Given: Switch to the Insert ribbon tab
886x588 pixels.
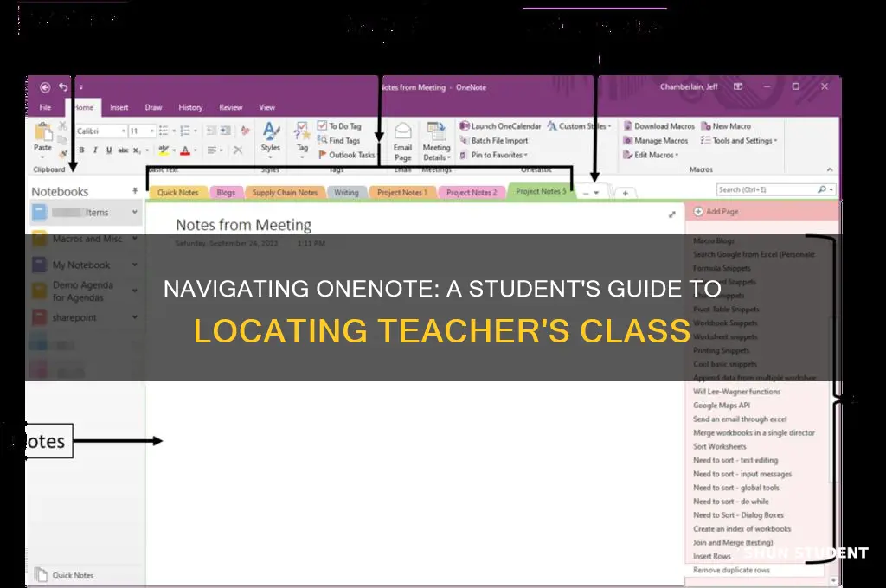Looking at the screenshot, I should click(x=119, y=107).
